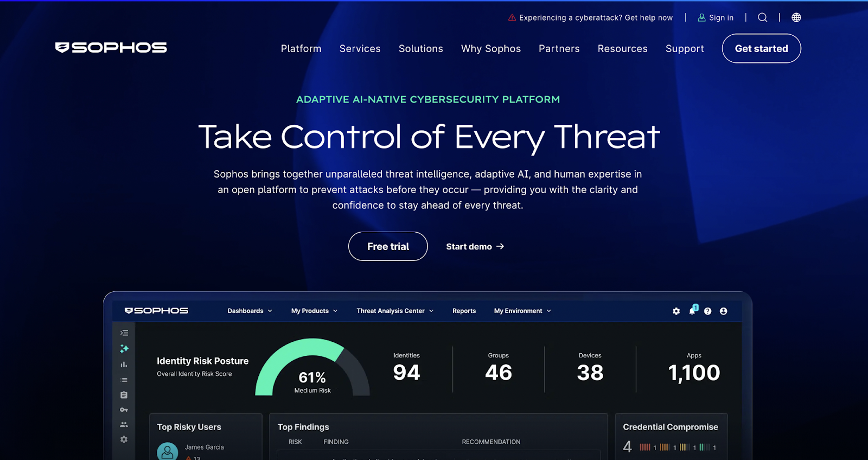Click the FINDING column header
The width and height of the screenshot is (868, 460).
point(336,442)
